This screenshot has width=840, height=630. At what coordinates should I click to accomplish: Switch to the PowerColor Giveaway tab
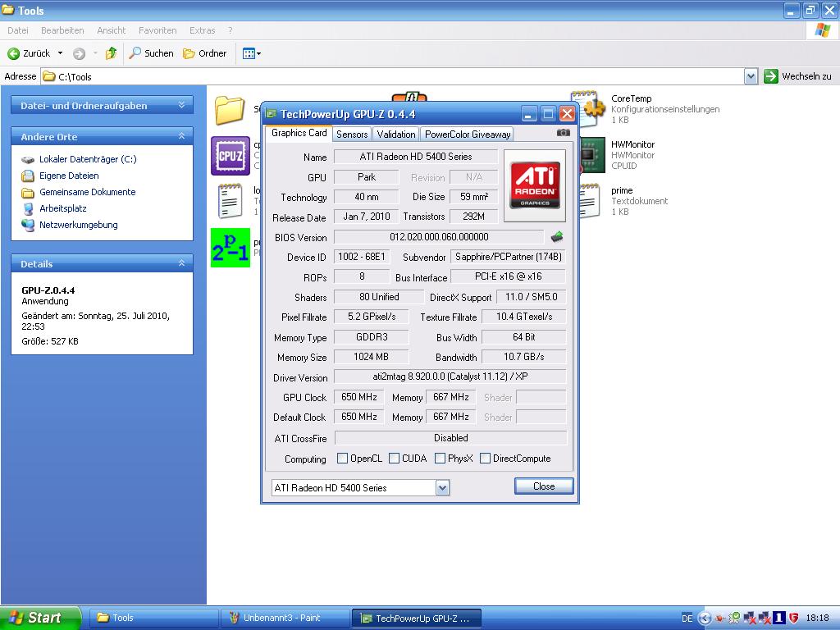467,134
